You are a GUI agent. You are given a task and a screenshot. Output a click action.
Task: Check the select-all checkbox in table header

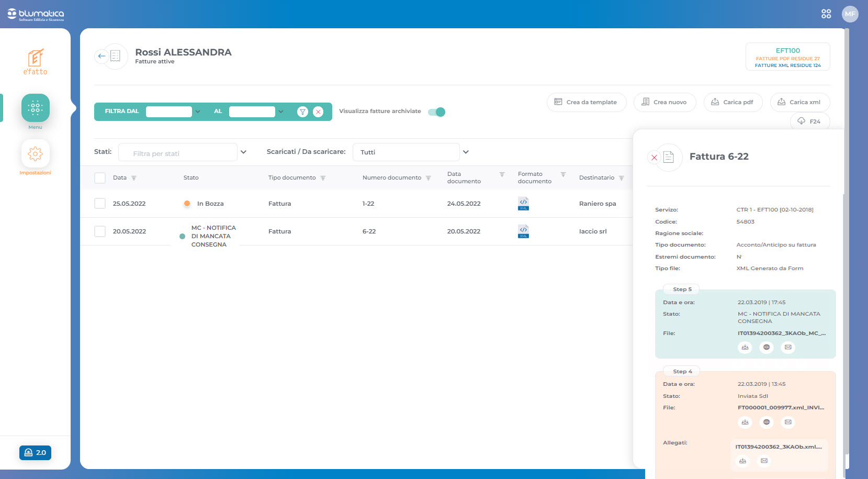pyautogui.click(x=100, y=178)
